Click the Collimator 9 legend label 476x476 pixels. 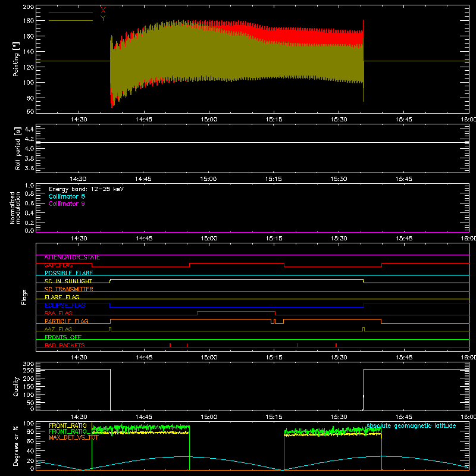pos(67,203)
